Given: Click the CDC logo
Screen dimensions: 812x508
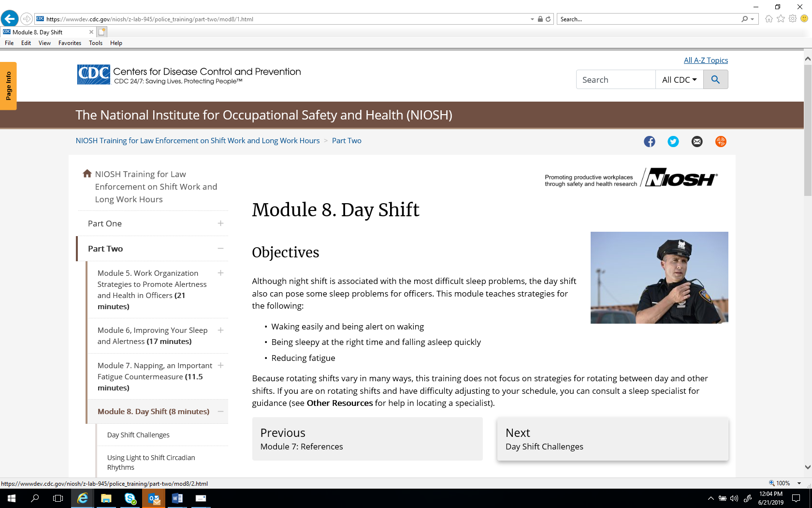Looking at the screenshot, I should pos(94,75).
